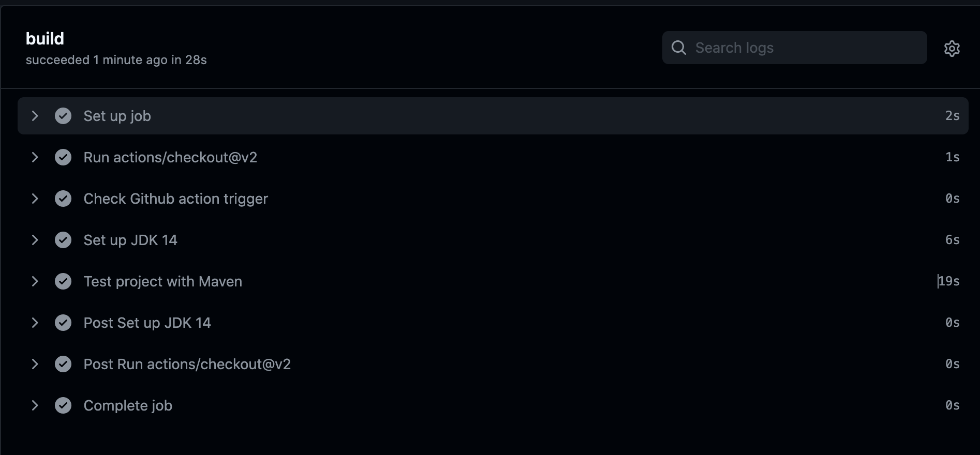The height and width of the screenshot is (455, 980).
Task: Click the checkmark next to Set up JDK 14
Action: (x=63, y=240)
